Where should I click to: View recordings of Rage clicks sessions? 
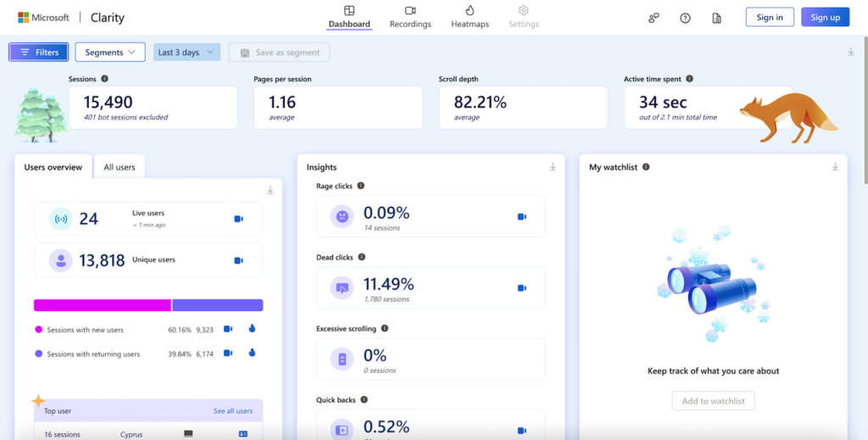(522, 216)
